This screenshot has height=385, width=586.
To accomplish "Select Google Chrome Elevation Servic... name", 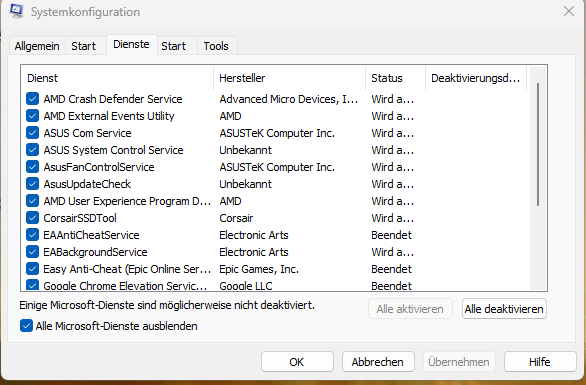I will pos(125,286).
